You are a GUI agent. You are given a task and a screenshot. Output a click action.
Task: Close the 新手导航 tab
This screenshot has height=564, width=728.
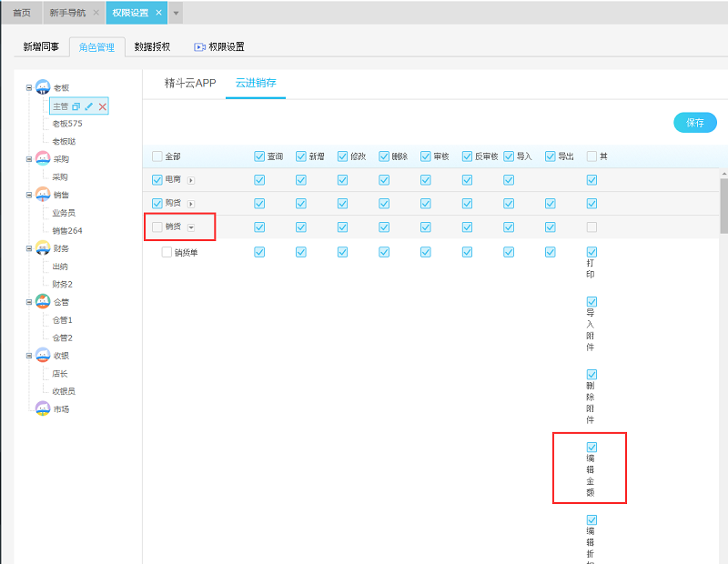(x=96, y=13)
